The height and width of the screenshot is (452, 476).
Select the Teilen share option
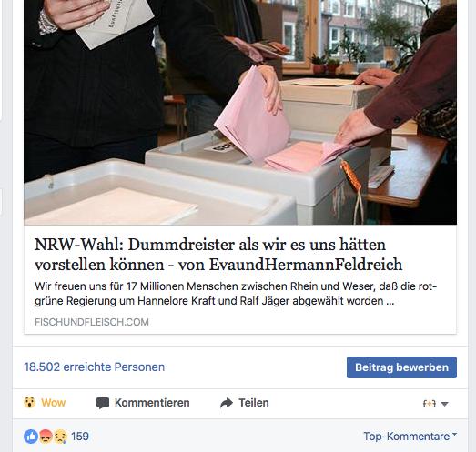coord(245,403)
